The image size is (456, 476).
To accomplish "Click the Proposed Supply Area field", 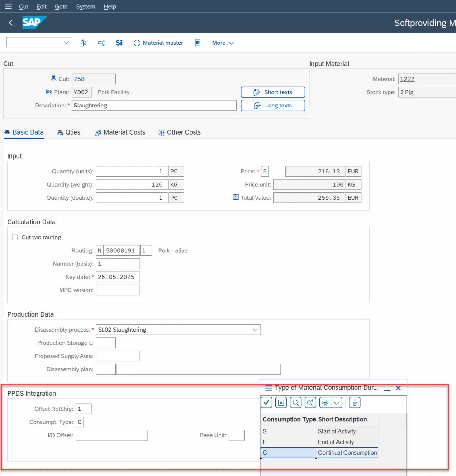I will 118,356.
